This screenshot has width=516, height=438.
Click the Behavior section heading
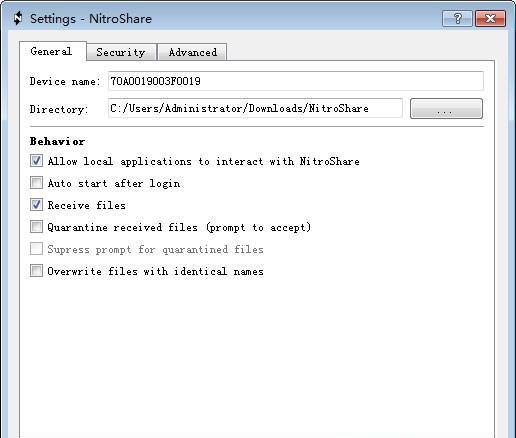(57, 141)
